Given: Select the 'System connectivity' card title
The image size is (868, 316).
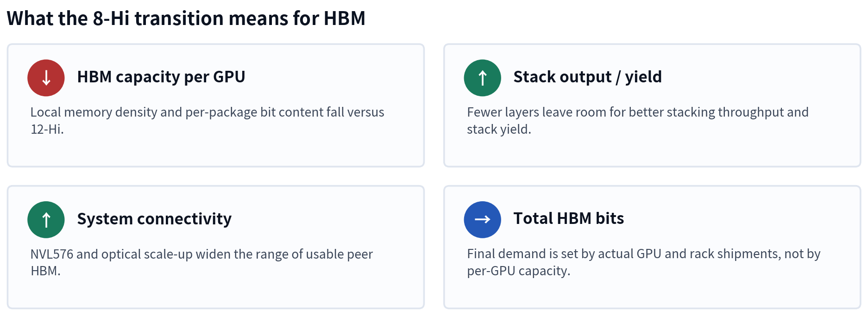Looking at the screenshot, I should pyautogui.click(x=154, y=218).
